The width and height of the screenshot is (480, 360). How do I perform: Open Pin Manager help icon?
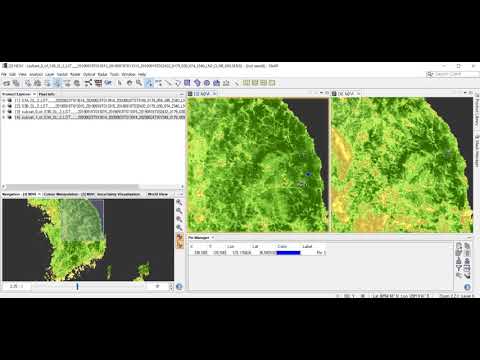coord(467,287)
